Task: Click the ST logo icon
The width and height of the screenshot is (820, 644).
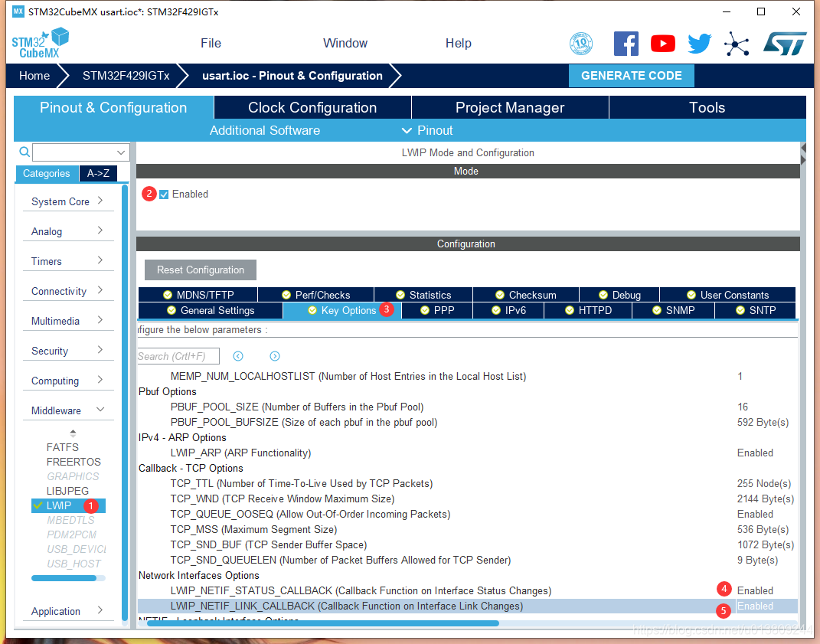Action: click(785, 44)
